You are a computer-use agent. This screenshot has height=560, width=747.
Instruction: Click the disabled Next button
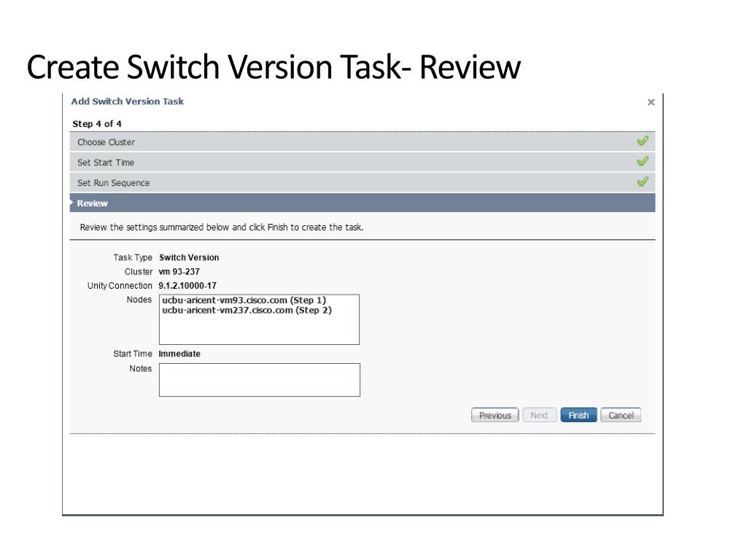(539, 415)
